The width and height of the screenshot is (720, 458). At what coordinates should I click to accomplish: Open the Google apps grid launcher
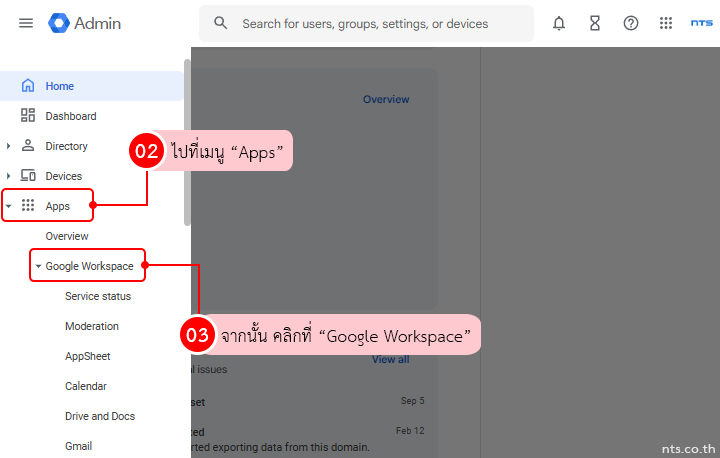(666, 23)
